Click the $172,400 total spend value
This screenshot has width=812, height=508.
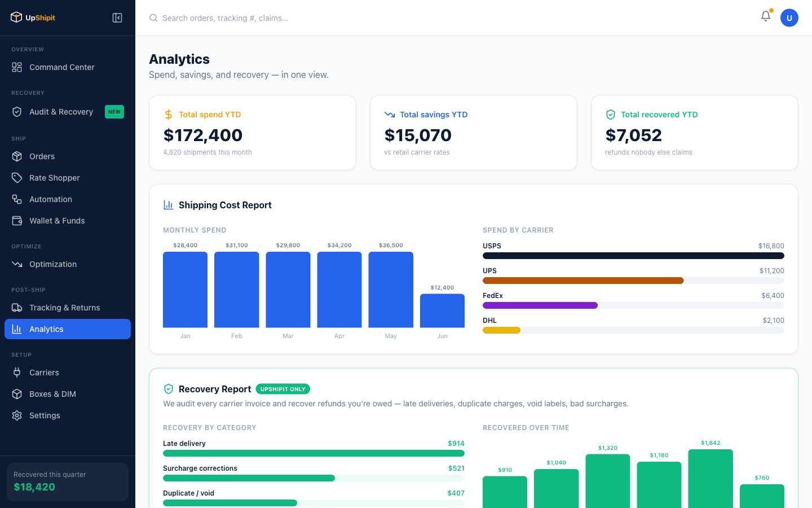[203, 135]
